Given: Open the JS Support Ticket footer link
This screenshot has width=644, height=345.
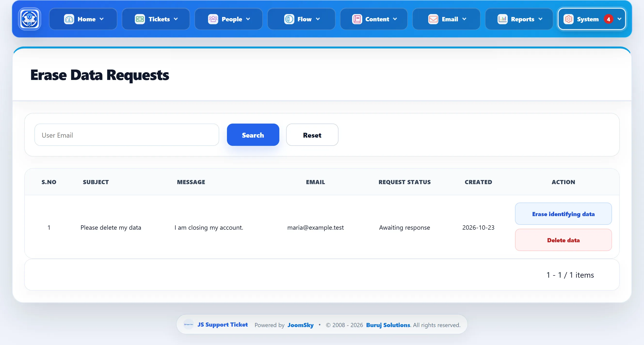Looking at the screenshot, I should point(223,324).
